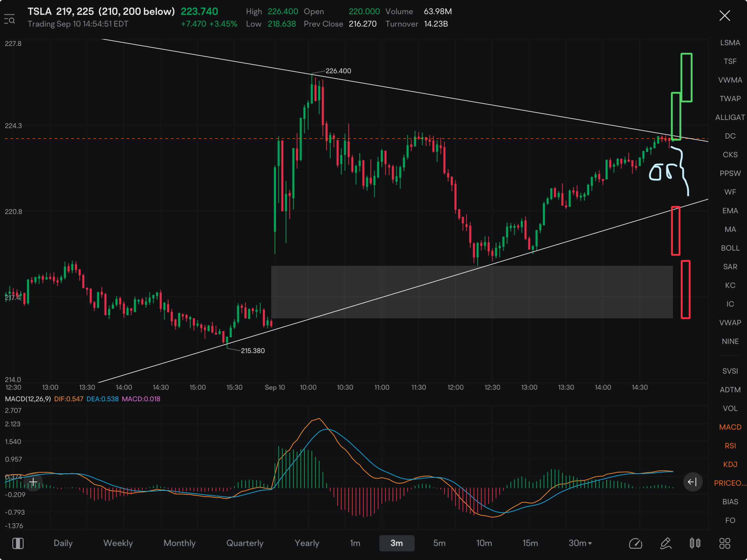Enable the TSF indicator
Screen dimensions: 747x560
[730, 61]
